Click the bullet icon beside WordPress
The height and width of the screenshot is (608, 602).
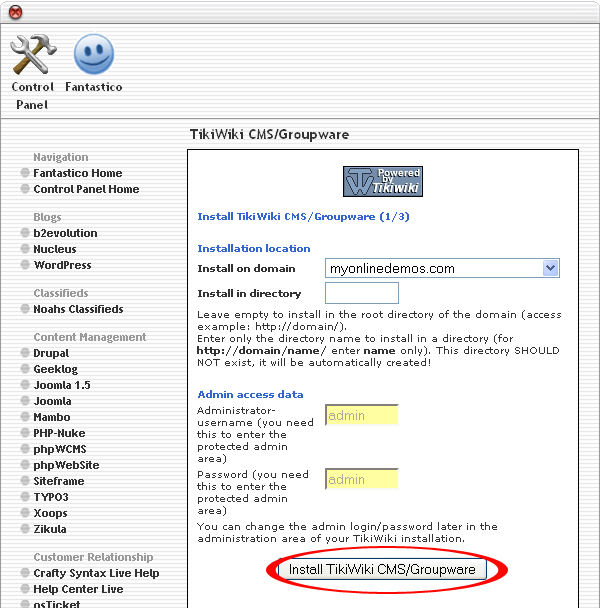25,264
